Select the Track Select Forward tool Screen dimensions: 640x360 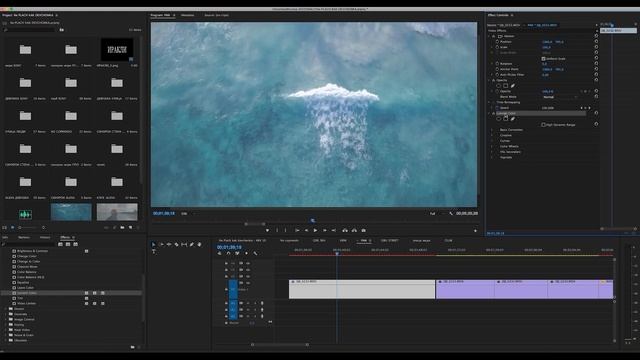click(161, 244)
